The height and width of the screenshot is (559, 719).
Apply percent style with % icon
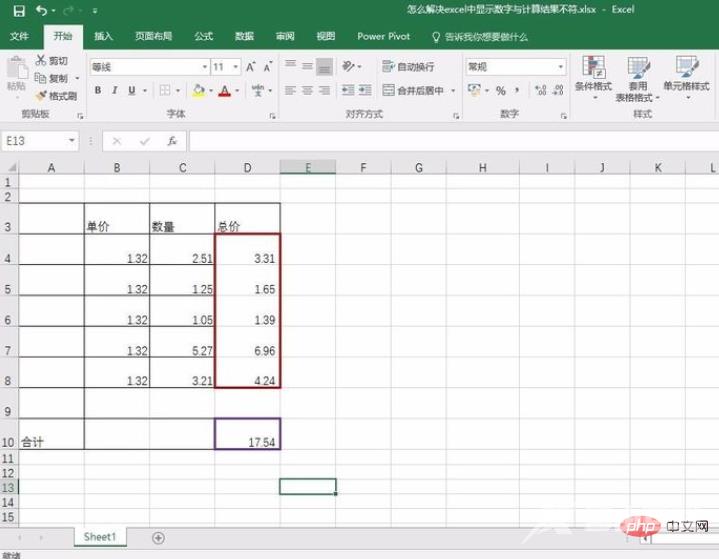[500, 91]
